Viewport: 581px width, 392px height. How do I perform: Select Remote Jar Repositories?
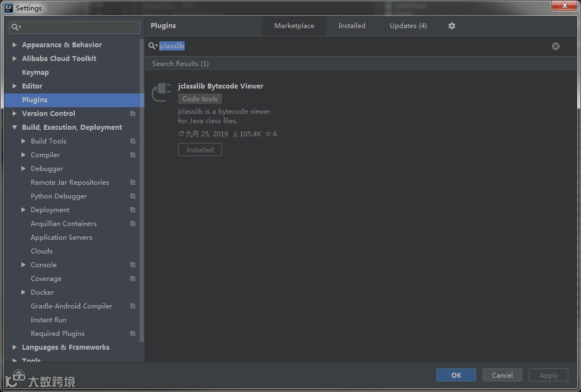tap(70, 183)
